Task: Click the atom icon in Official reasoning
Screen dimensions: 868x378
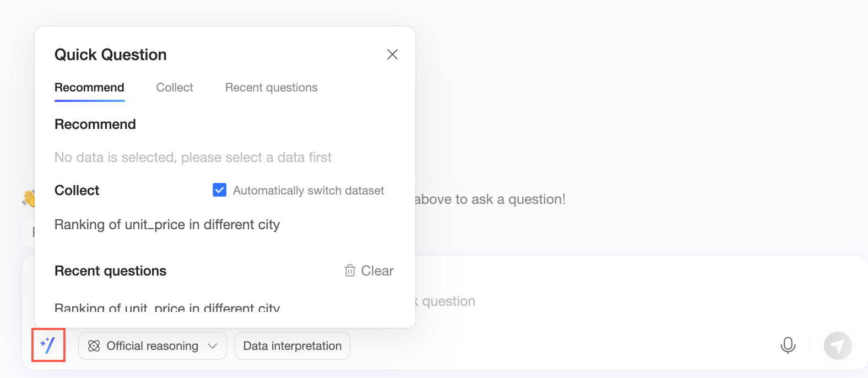Action: coord(94,346)
